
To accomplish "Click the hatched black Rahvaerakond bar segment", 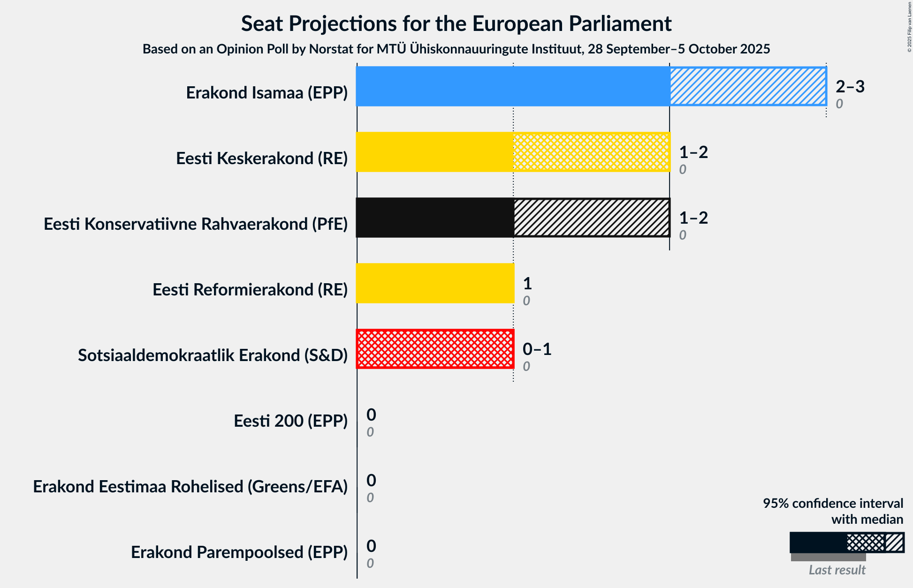I will tap(591, 218).
